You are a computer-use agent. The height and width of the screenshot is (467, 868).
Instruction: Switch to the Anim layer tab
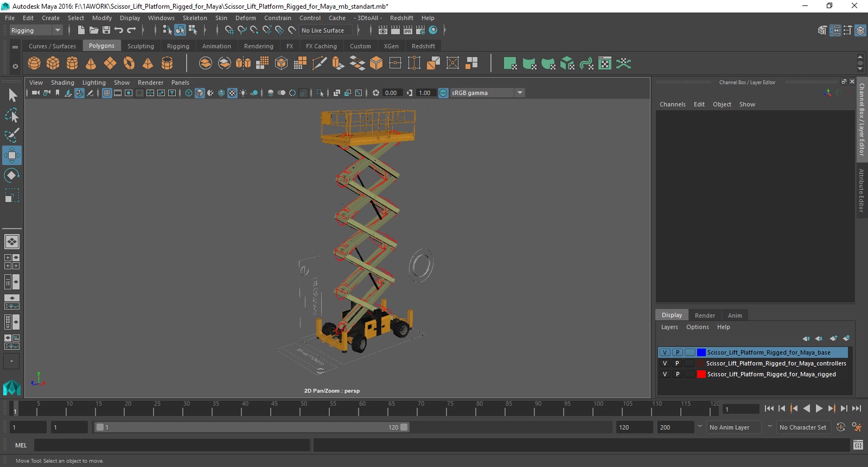(x=735, y=315)
